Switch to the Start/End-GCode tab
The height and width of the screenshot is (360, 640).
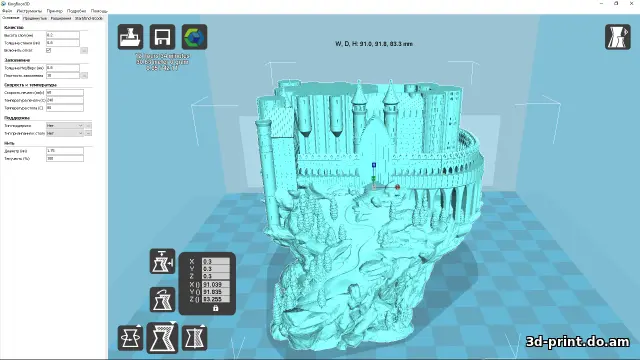click(x=89, y=18)
